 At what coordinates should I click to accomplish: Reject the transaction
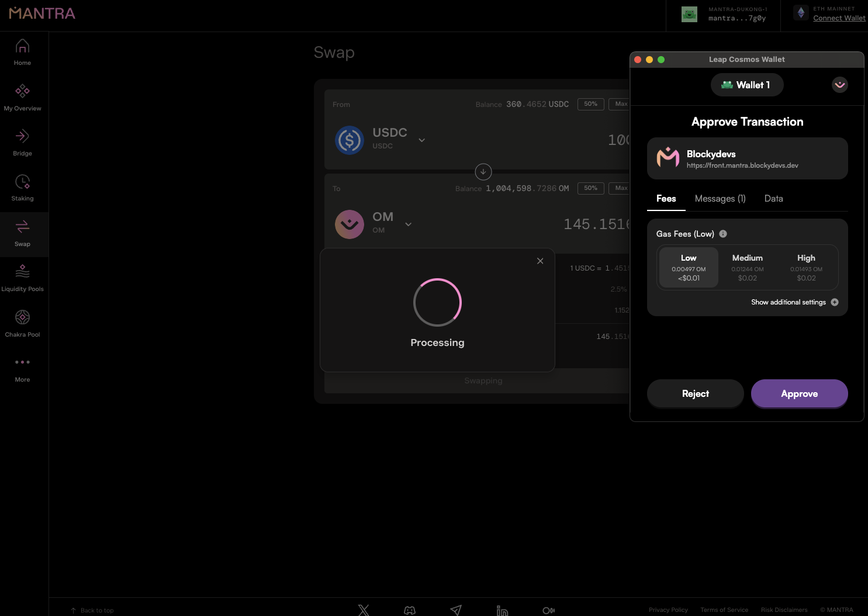point(695,394)
